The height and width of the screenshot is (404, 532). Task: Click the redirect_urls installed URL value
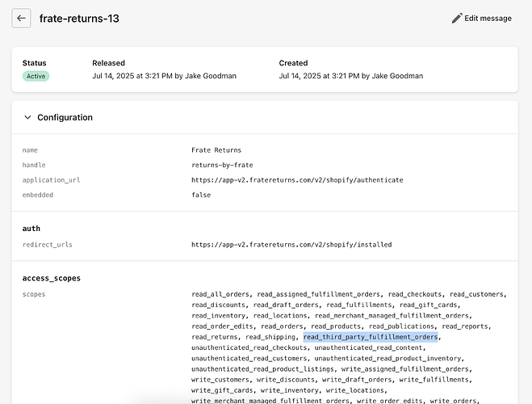291,245
